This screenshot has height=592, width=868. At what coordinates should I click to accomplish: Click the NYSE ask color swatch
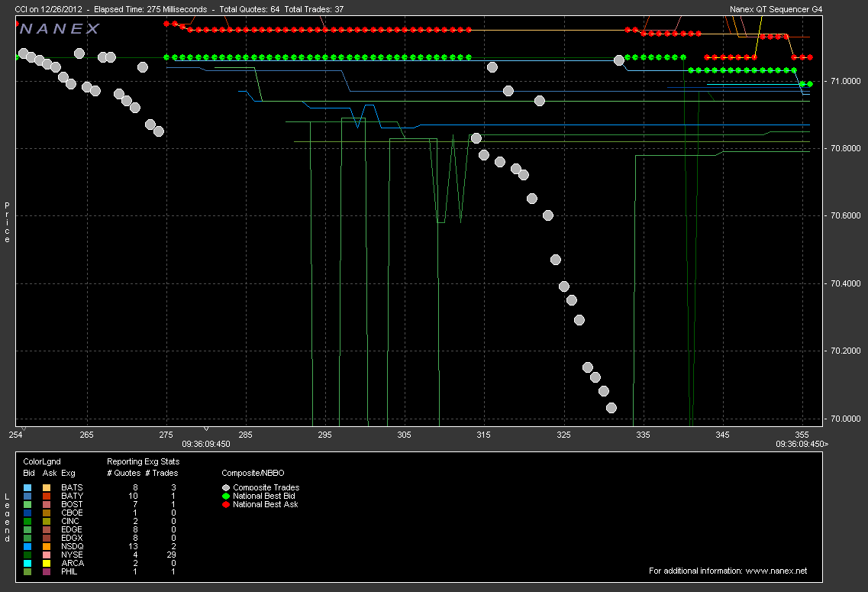click(47, 555)
